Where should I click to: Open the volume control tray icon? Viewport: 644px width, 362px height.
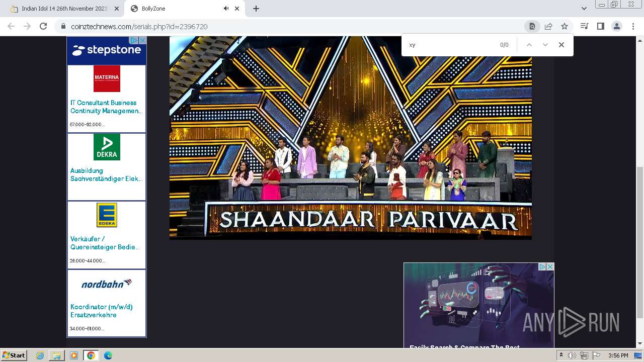pyautogui.click(x=572, y=355)
